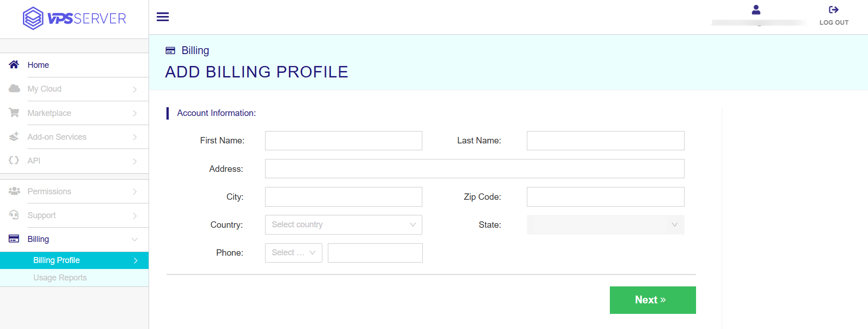Viewport: 868px width, 329px height.
Task: Click the LOG OUT link
Action: click(x=834, y=22)
